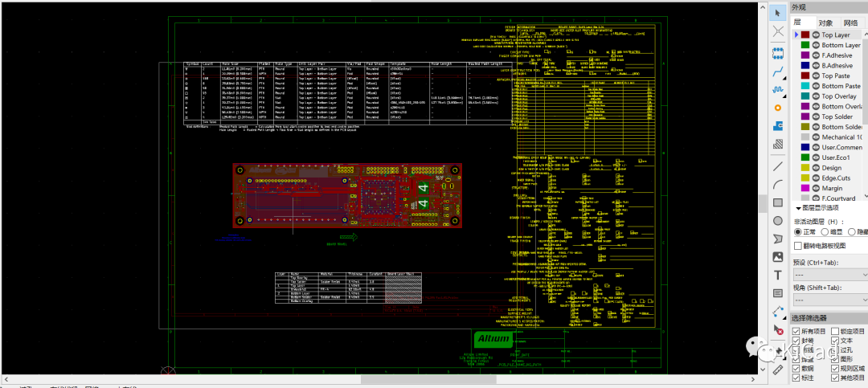Select the B.Adhesive layer name

[x=837, y=65]
